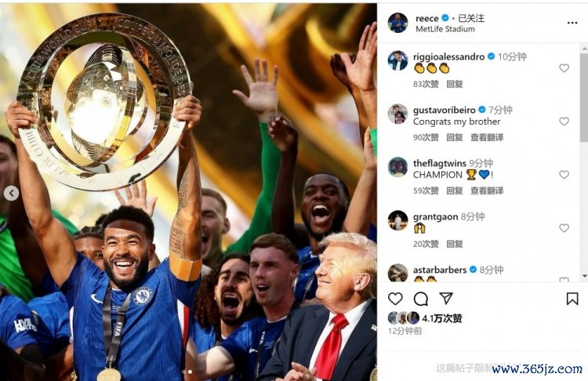The width and height of the screenshot is (588, 381).
Task: Like gustavoribeiro's comment heart
Action: pos(564,122)
